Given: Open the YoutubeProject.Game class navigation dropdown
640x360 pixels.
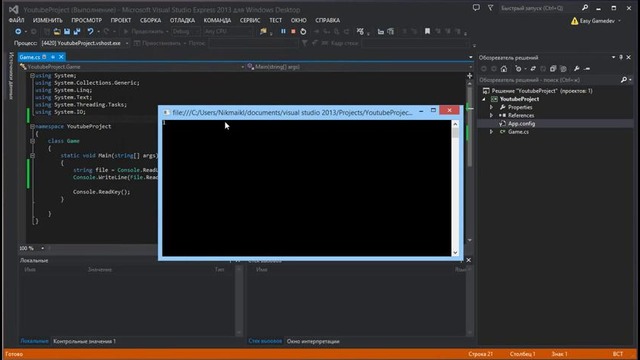Looking at the screenshot, I should pyautogui.click(x=242, y=67).
